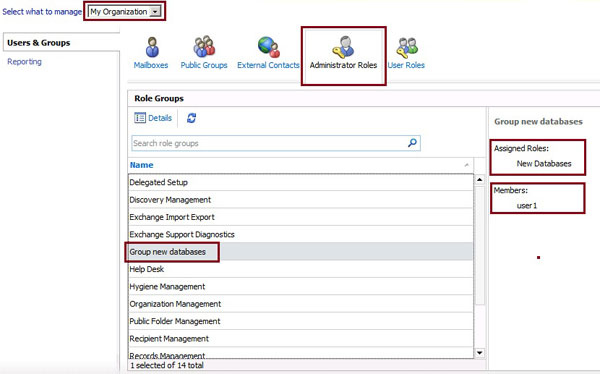Click New Databases assigned role
This screenshot has height=374, width=600.
click(544, 163)
